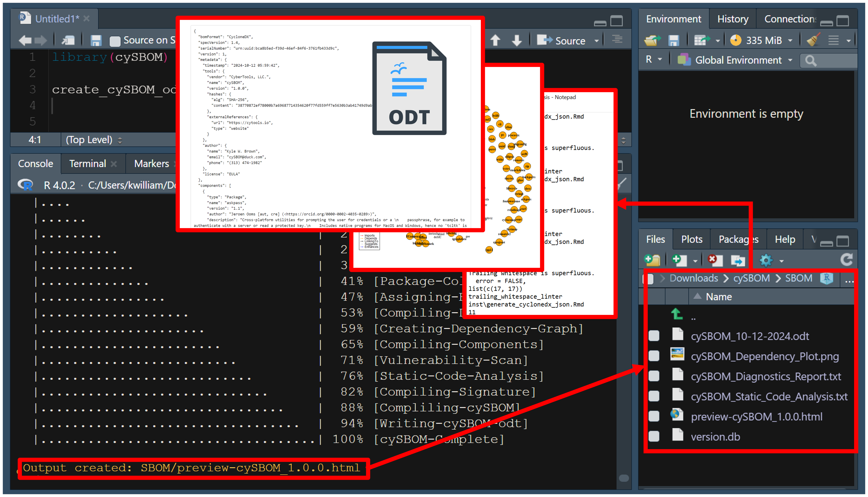This screenshot has height=497, width=868.
Task: Jump to previous section with the up arrow
Action: (495, 40)
